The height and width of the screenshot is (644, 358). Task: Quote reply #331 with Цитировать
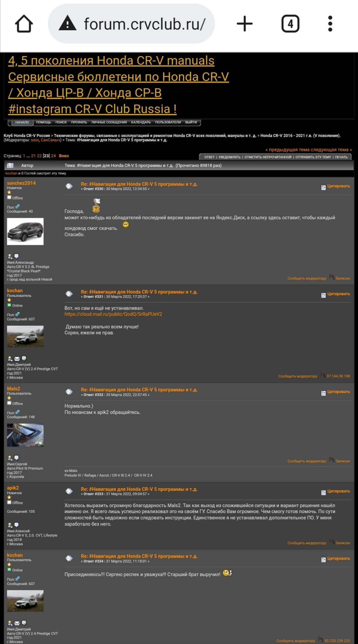click(338, 294)
